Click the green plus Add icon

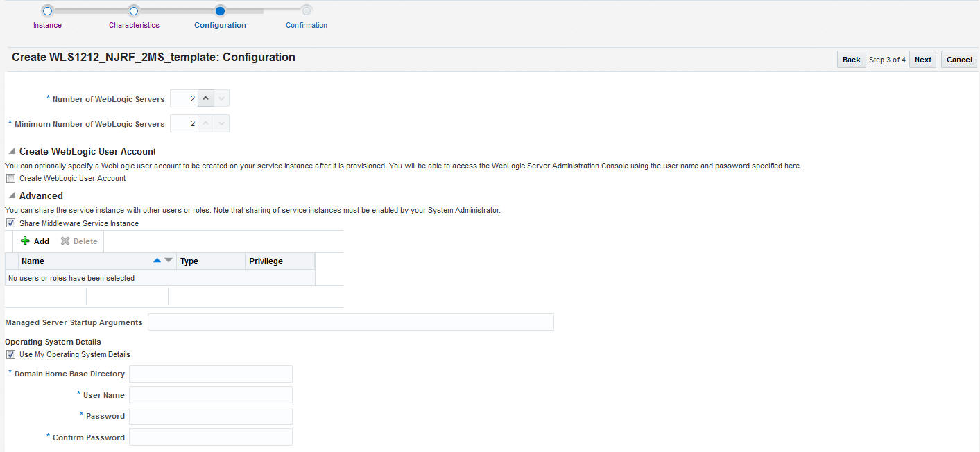point(25,241)
